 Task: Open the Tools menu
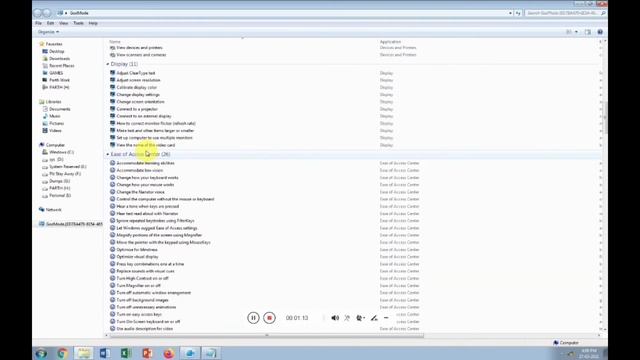(78, 23)
